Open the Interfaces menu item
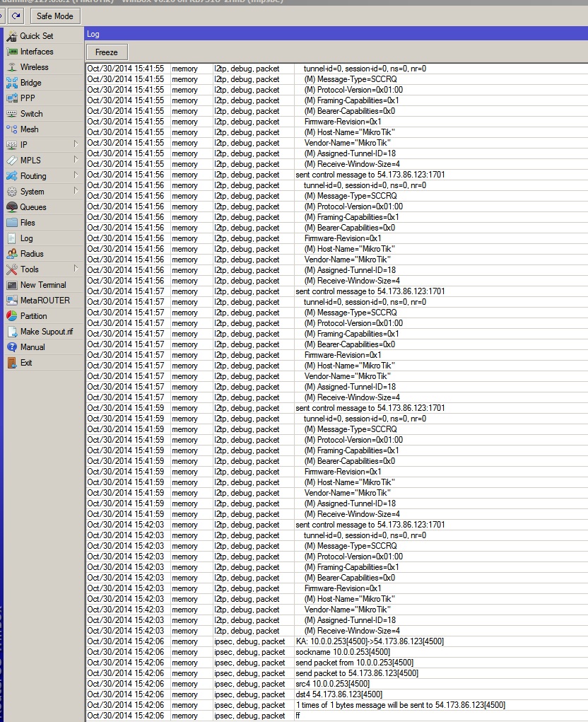588x722 pixels. [x=44, y=52]
